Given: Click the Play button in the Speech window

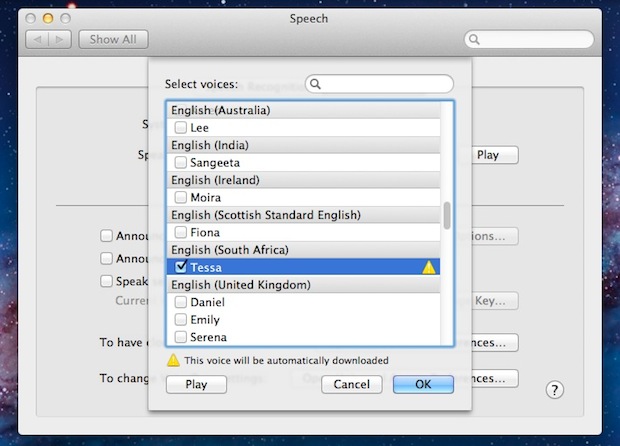Looking at the screenshot, I should coord(494,155).
